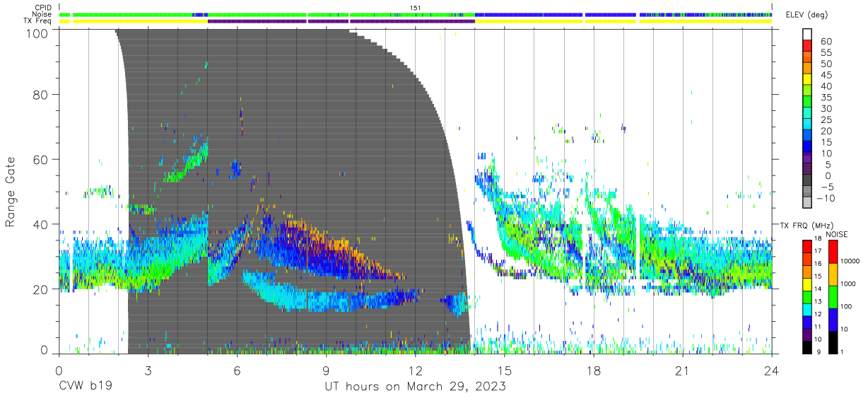Click the '9' tick label on the UT hours axis
The height and width of the screenshot is (401, 868).
tap(326, 371)
